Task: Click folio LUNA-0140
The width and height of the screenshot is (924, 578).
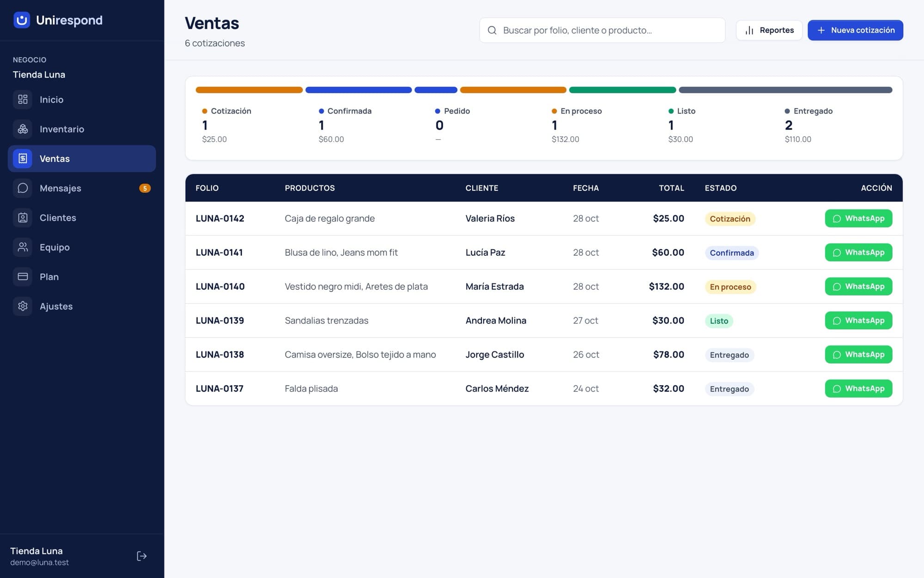Action: pyautogui.click(x=220, y=287)
